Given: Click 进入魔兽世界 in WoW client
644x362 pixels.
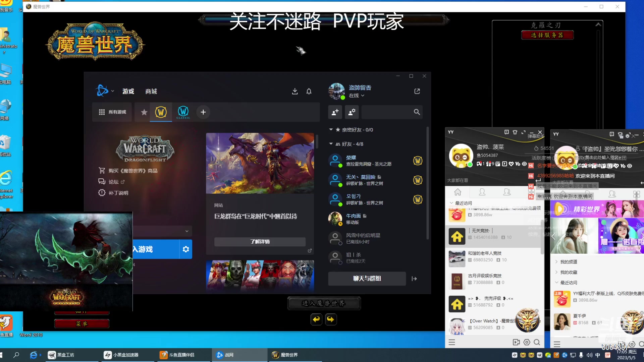Looking at the screenshot, I should 324,303.
